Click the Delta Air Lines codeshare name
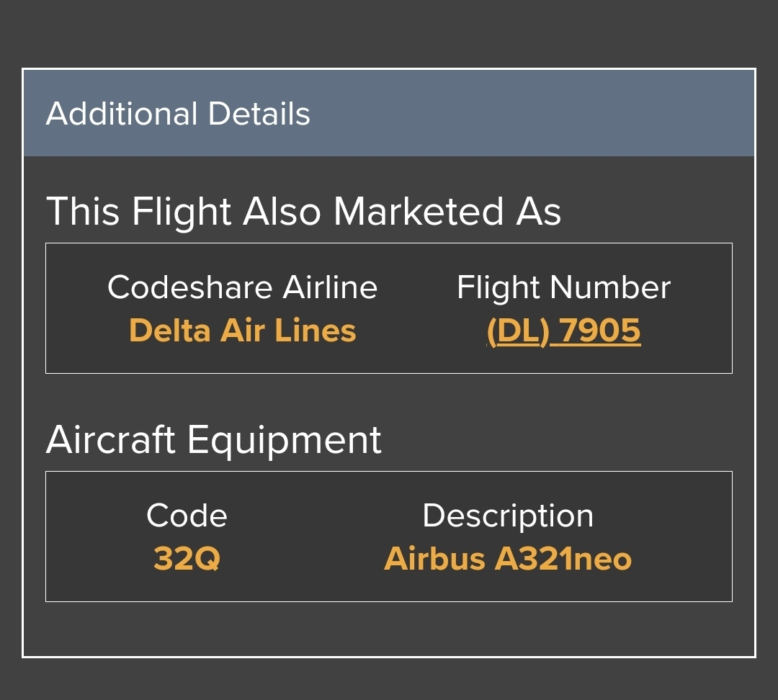The width and height of the screenshot is (778, 700). pos(243,331)
